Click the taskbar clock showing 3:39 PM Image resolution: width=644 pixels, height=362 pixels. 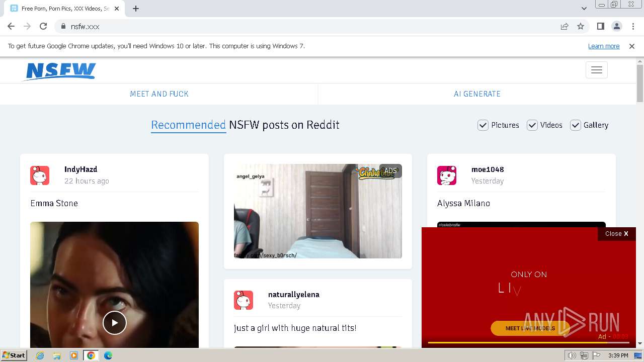pos(618,355)
